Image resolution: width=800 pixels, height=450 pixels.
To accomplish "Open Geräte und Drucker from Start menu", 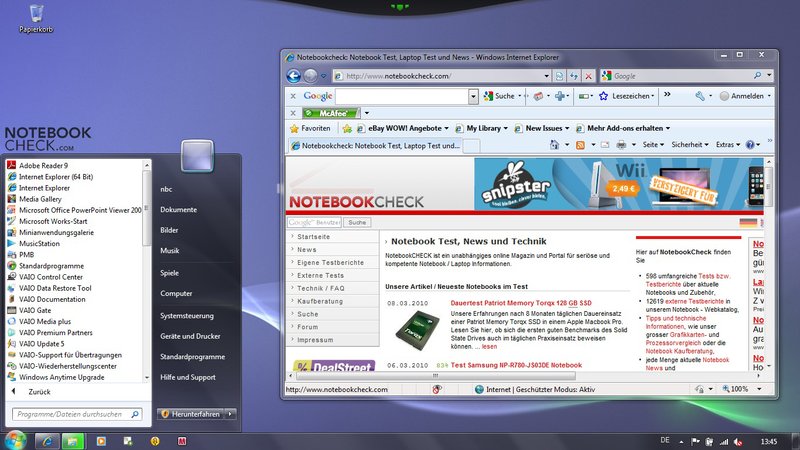I will [190, 336].
